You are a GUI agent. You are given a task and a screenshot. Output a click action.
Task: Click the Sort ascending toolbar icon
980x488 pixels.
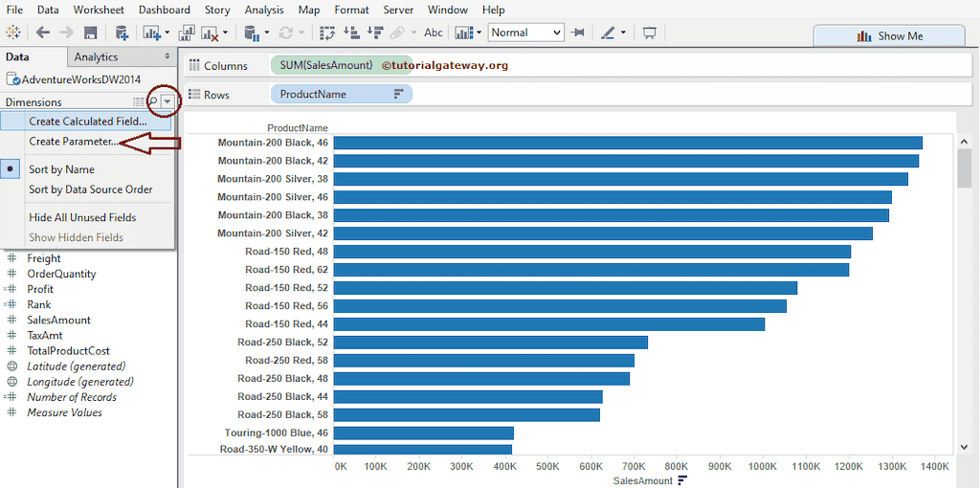(350, 33)
